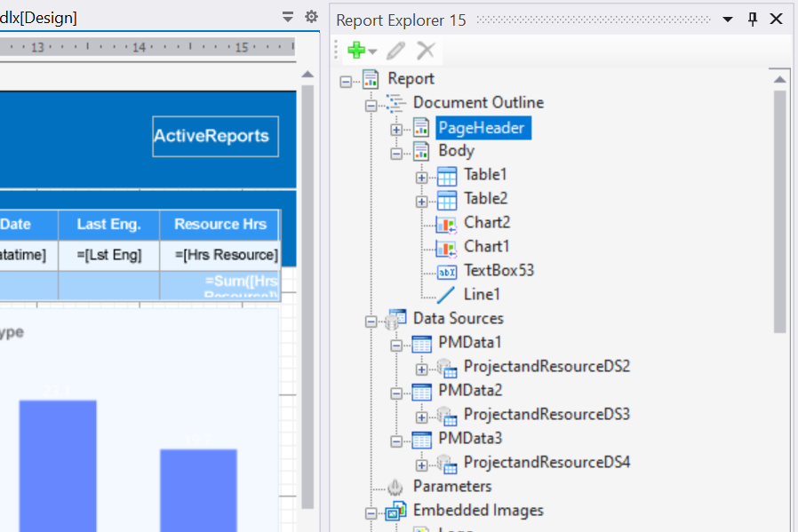Select the ActiveReports textbox in designer
798x532 pixels.
tap(215, 136)
